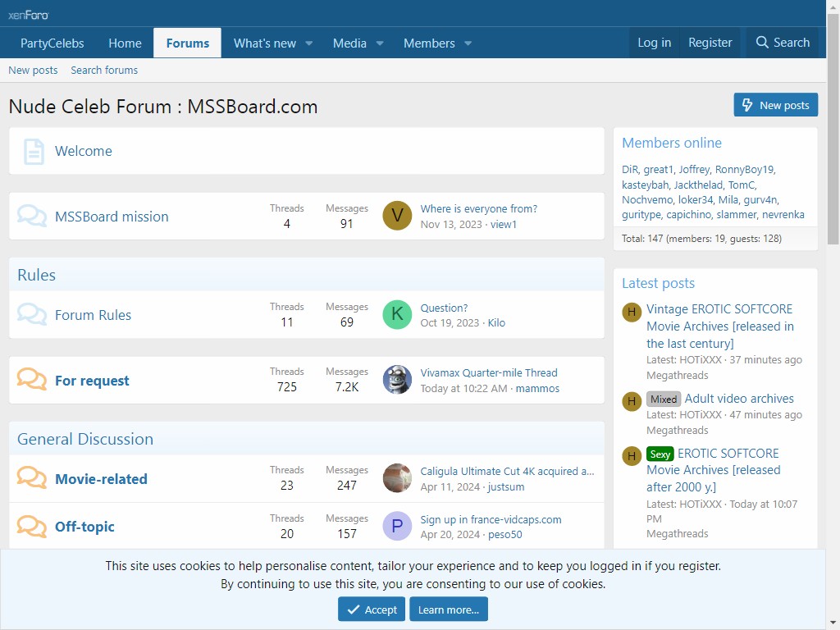Click the Learn more button
The image size is (840, 630).
[449, 609]
